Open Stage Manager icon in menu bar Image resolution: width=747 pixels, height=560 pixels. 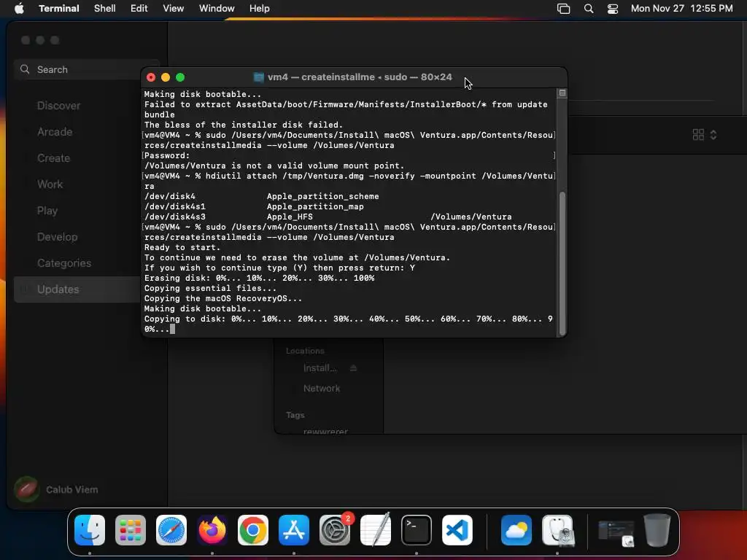coord(563,9)
